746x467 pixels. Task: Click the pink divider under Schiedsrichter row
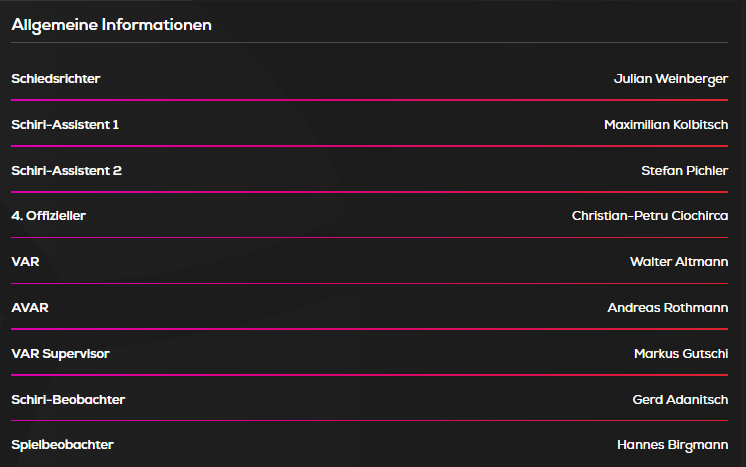click(x=370, y=100)
